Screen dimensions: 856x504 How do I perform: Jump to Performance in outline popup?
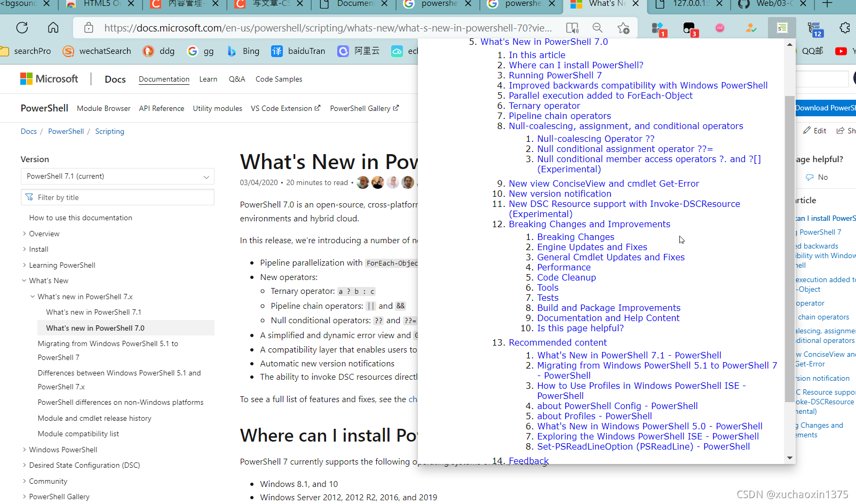(564, 267)
